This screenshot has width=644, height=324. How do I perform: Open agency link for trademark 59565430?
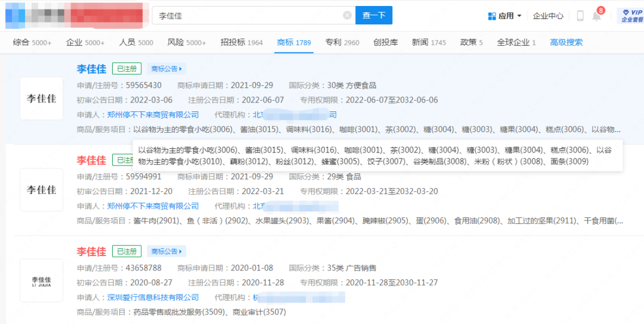pyautogui.click(x=295, y=114)
